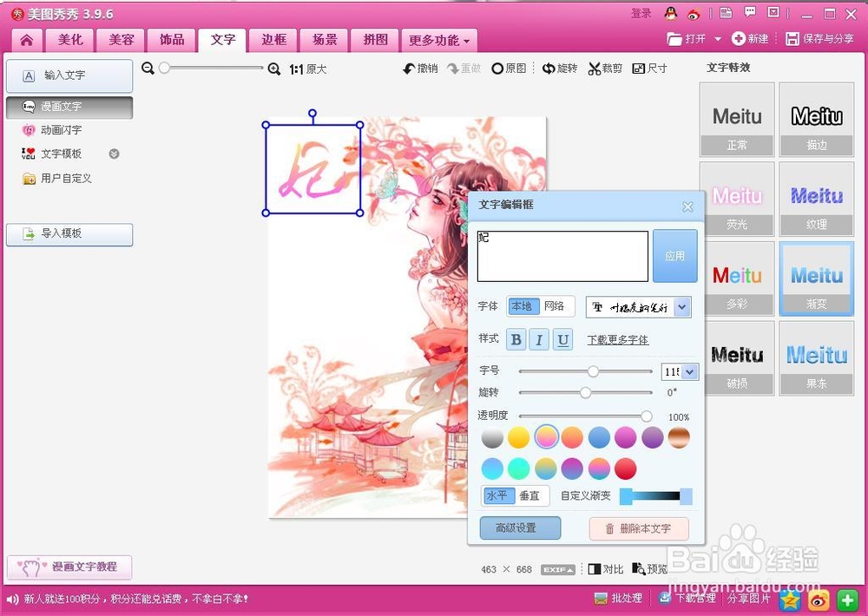Click the zoom in magnifier icon
The image size is (868, 616).
[274, 69]
